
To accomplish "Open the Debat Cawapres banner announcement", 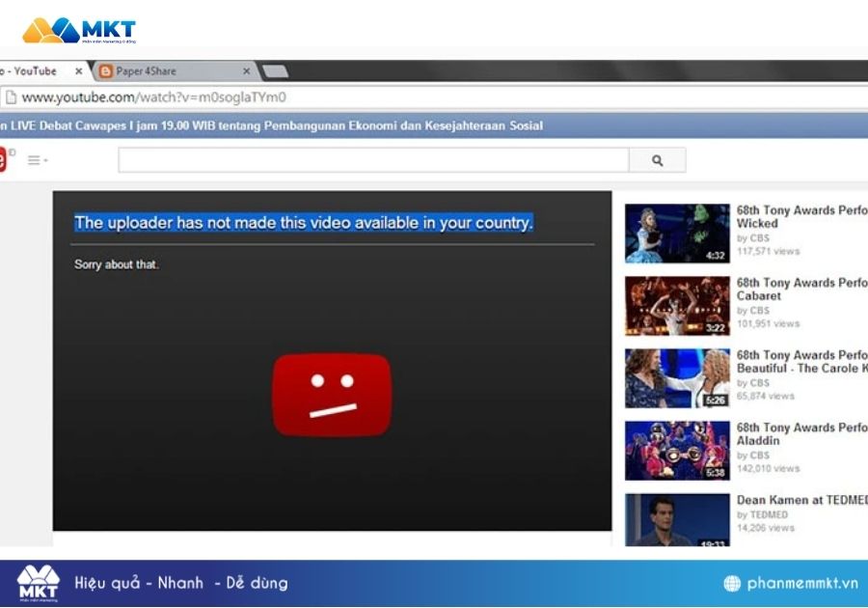I will tap(270, 125).
